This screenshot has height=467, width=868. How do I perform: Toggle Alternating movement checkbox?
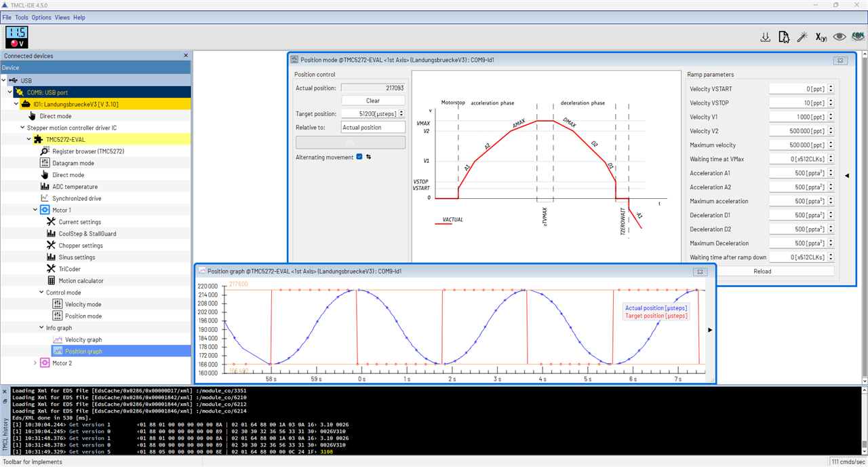point(359,157)
